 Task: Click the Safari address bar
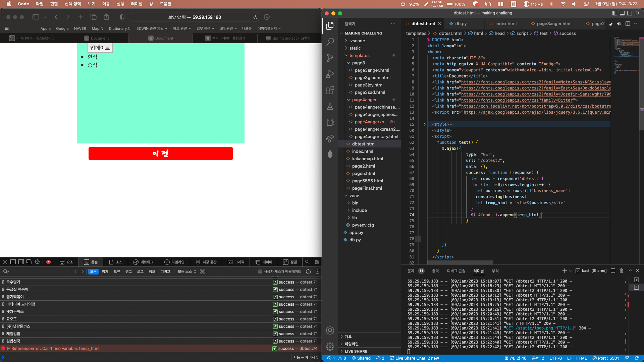(x=195, y=17)
